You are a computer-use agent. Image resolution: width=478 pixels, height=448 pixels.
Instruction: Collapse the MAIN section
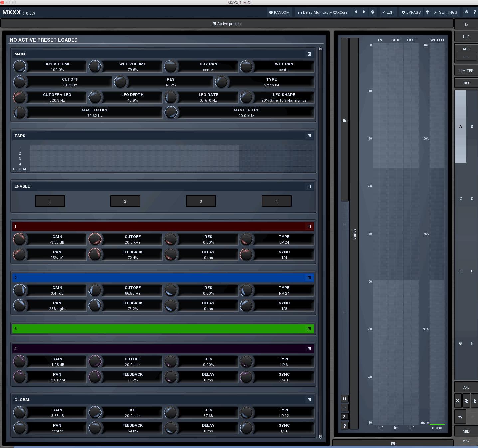(309, 54)
